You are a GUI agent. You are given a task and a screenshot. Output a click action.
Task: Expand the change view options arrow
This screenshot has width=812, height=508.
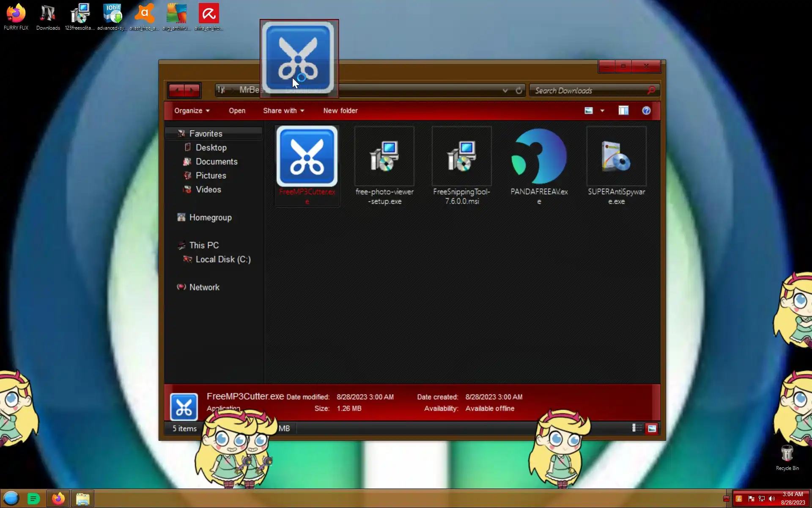pyautogui.click(x=602, y=111)
